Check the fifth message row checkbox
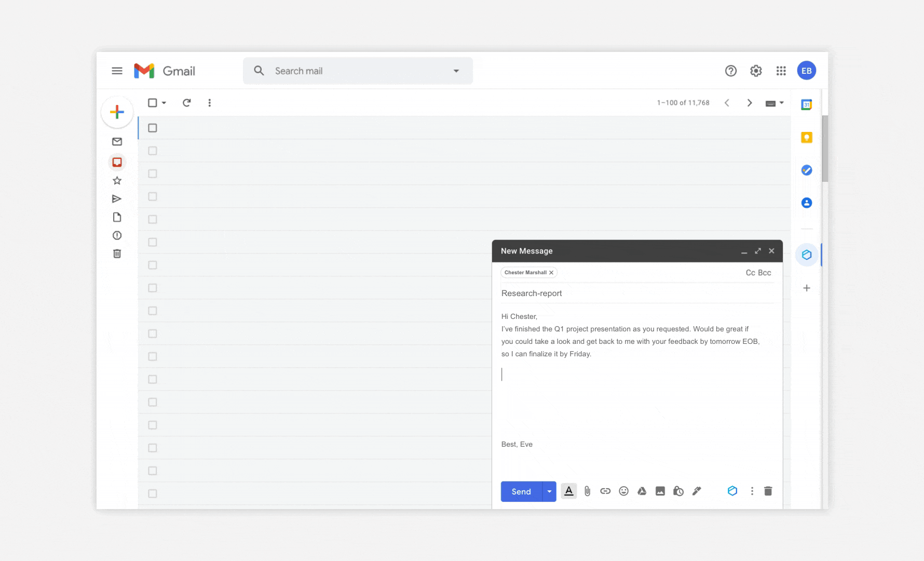This screenshot has height=561, width=924. [x=152, y=219]
